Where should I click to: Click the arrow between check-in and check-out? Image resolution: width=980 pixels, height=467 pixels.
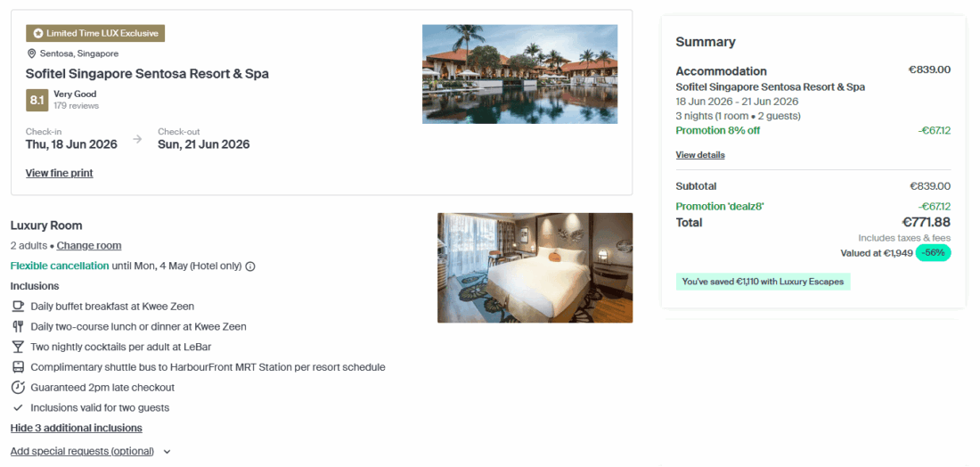pos(137,139)
